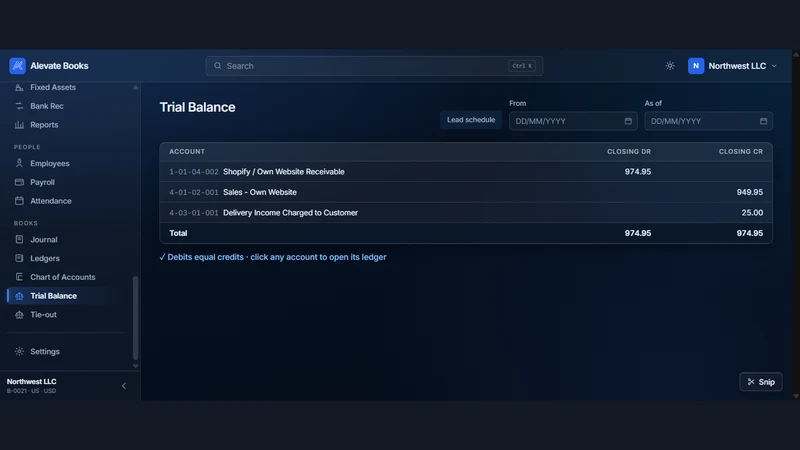Click the Employees person icon
800x450 pixels.
19,163
